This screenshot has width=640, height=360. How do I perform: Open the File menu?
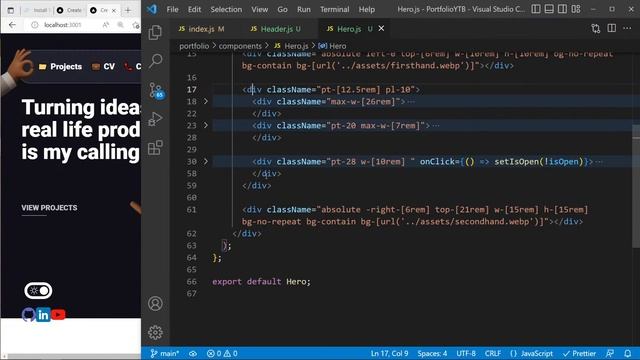172,9
